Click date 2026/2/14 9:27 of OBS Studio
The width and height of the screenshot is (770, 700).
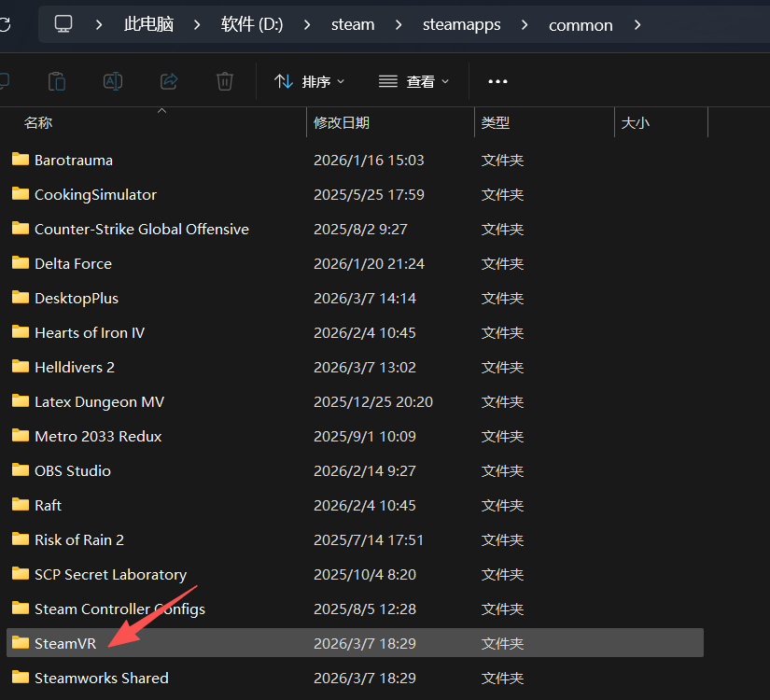pos(364,470)
